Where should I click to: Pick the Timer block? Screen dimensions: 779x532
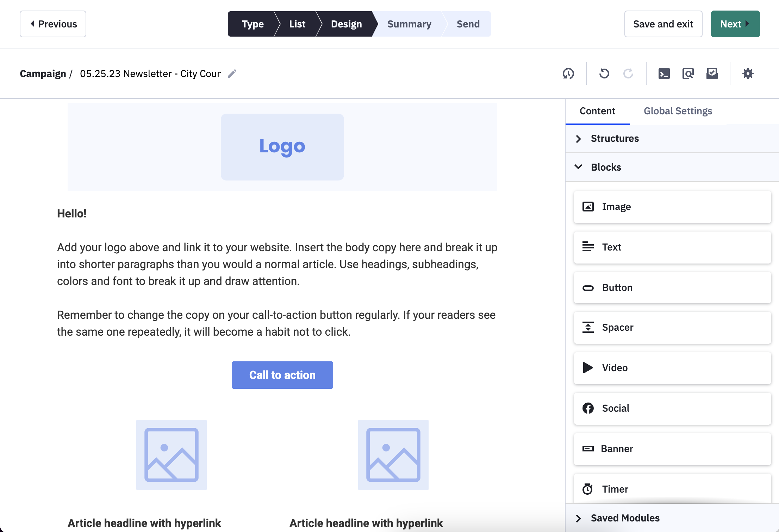(672, 489)
